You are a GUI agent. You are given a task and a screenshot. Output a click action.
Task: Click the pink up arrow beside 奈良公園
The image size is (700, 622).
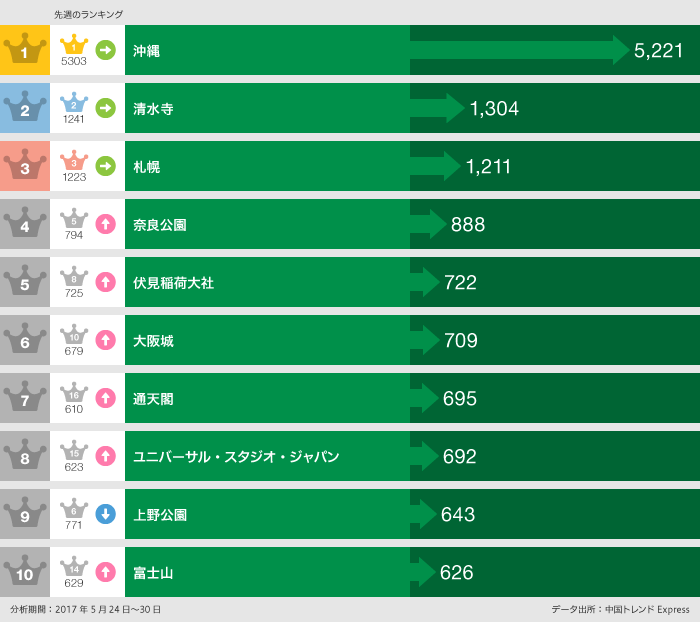(x=105, y=224)
